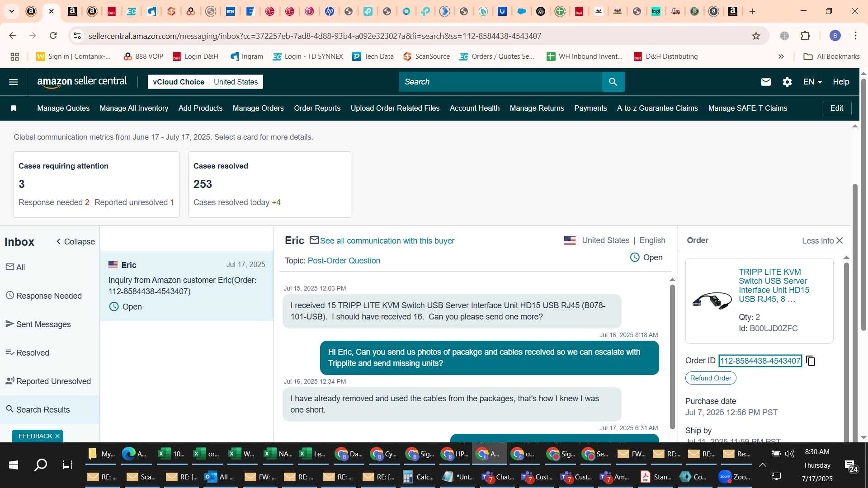Go to Manage Orders
868x488 pixels.
[258, 108]
